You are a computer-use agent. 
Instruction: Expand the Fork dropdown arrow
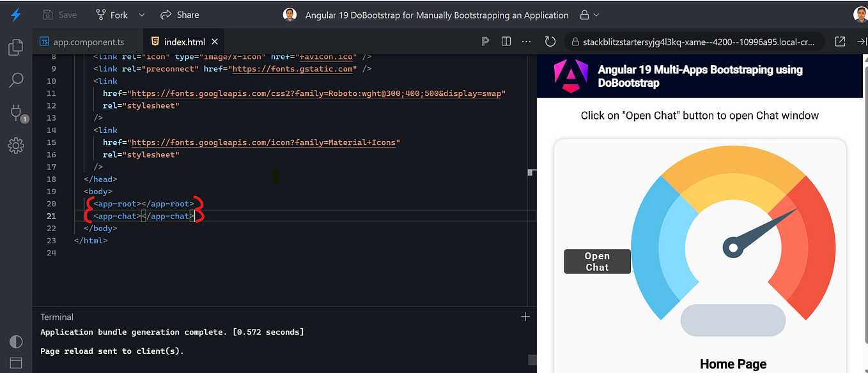click(141, 15)
